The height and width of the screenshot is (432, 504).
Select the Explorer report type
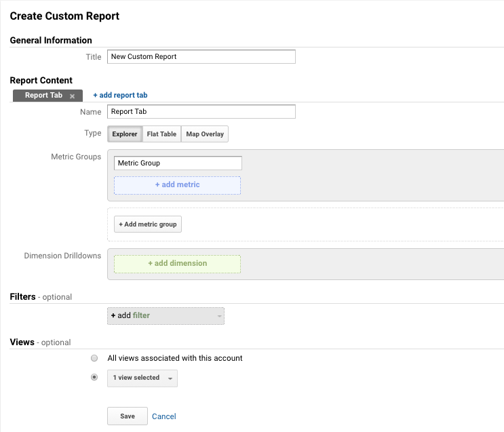125,134
